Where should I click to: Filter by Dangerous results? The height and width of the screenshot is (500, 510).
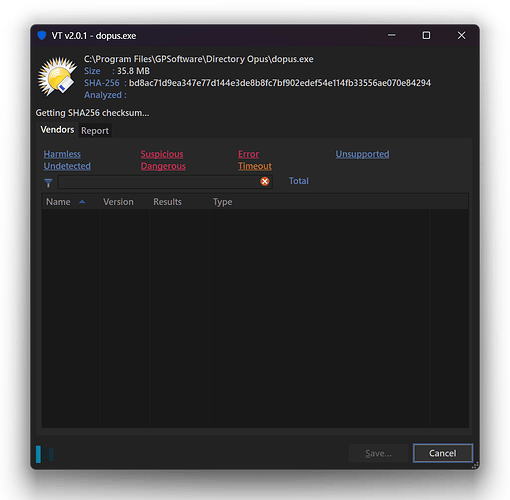tap(163, 166)
